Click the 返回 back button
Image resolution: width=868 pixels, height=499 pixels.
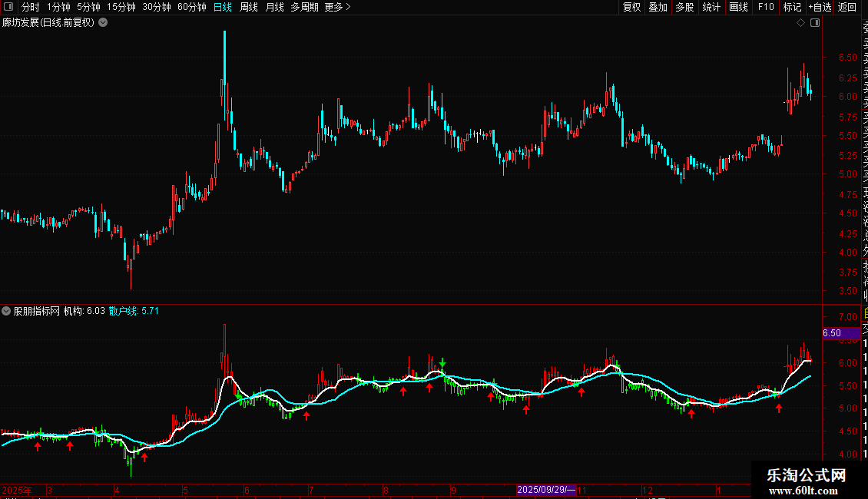(x=847, y=7)
